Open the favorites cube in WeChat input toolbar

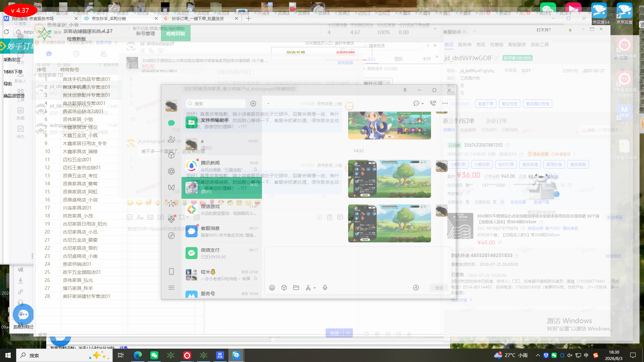coord(284,288)
